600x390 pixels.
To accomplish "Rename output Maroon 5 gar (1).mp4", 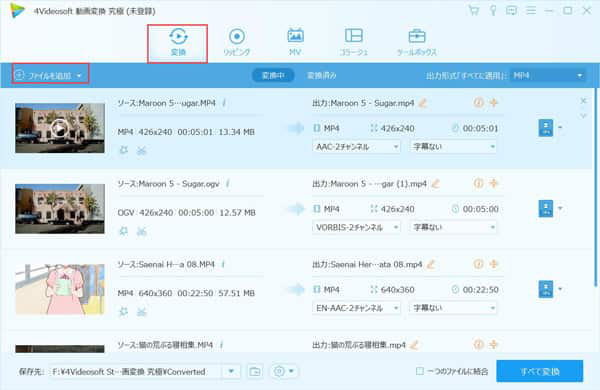I will 435,184.
